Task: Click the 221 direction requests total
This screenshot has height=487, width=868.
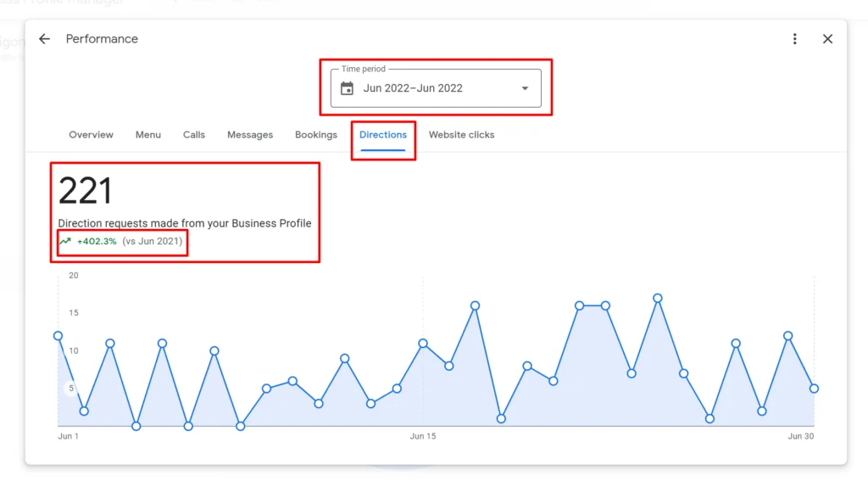Action: point(86,191)
